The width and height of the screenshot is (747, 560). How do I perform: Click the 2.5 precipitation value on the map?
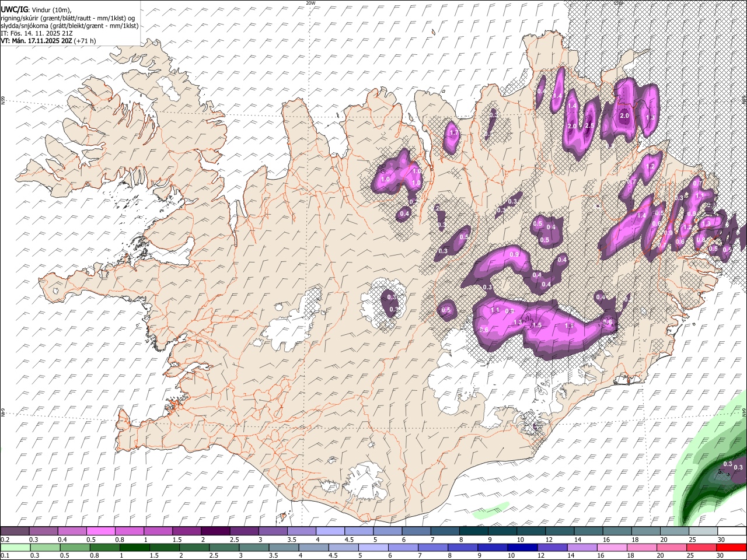coord(589,126)
